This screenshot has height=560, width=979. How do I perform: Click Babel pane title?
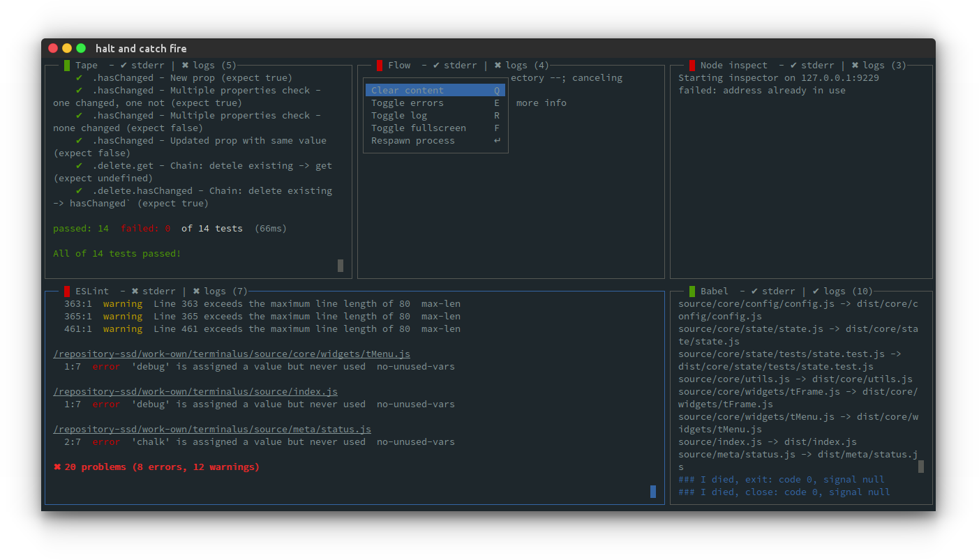715,291
